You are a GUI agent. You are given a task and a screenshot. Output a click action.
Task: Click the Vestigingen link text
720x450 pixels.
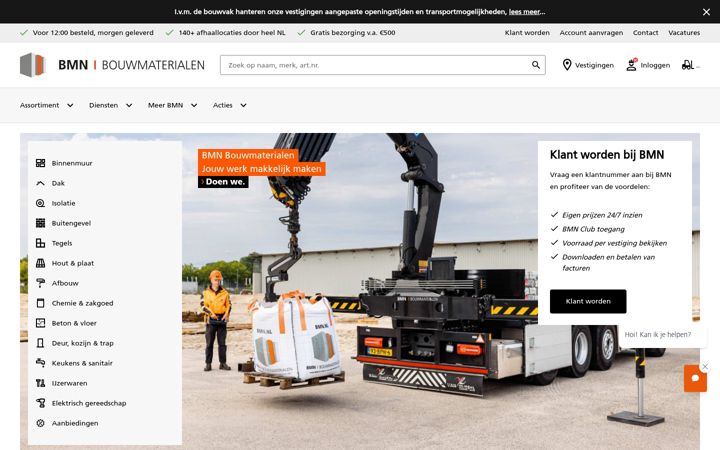594,65
